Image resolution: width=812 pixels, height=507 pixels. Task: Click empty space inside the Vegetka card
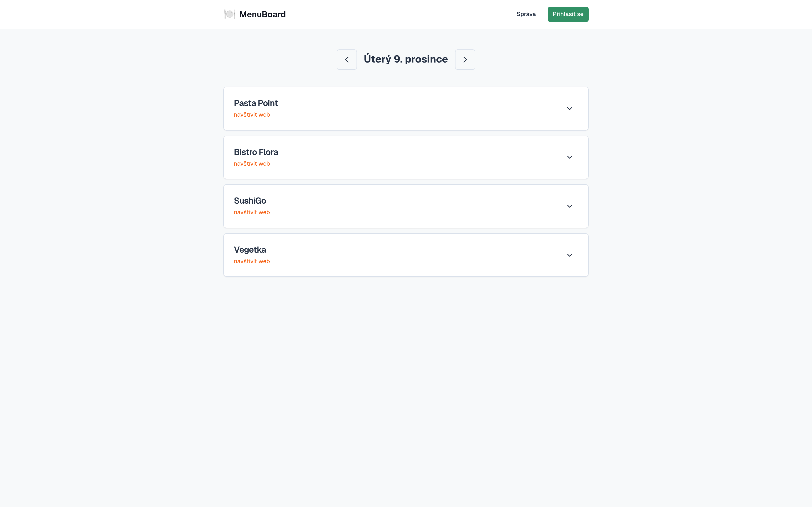pyautogui.click(x=403, y=255)
